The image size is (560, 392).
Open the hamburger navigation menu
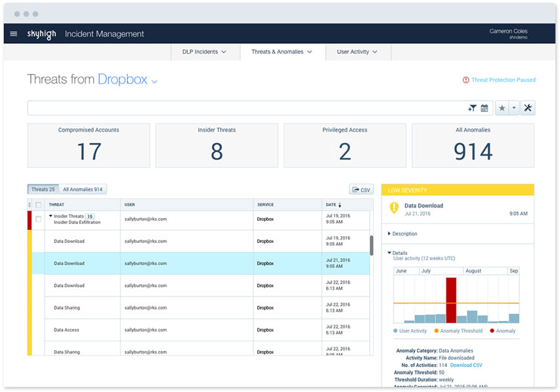tap(14, 34)
